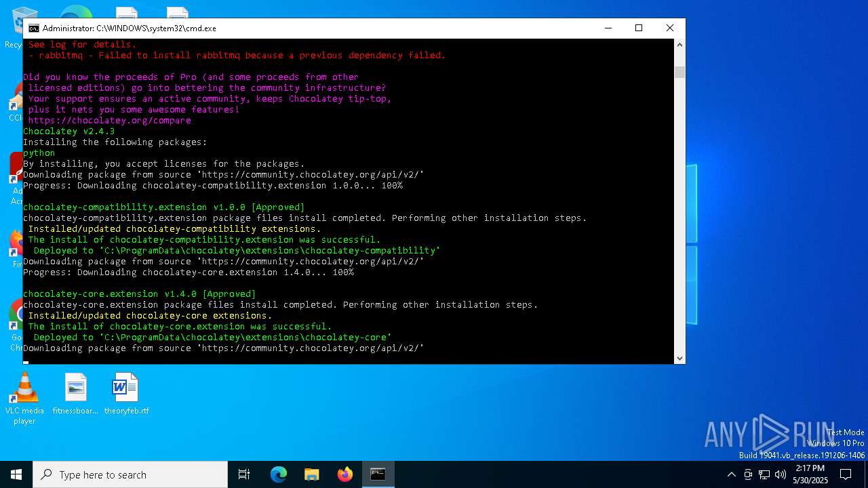The width and height of the screenshot is (868, 488).
Task: Grab the console vertical scrollbar thumb
Action: coord(679,72)
